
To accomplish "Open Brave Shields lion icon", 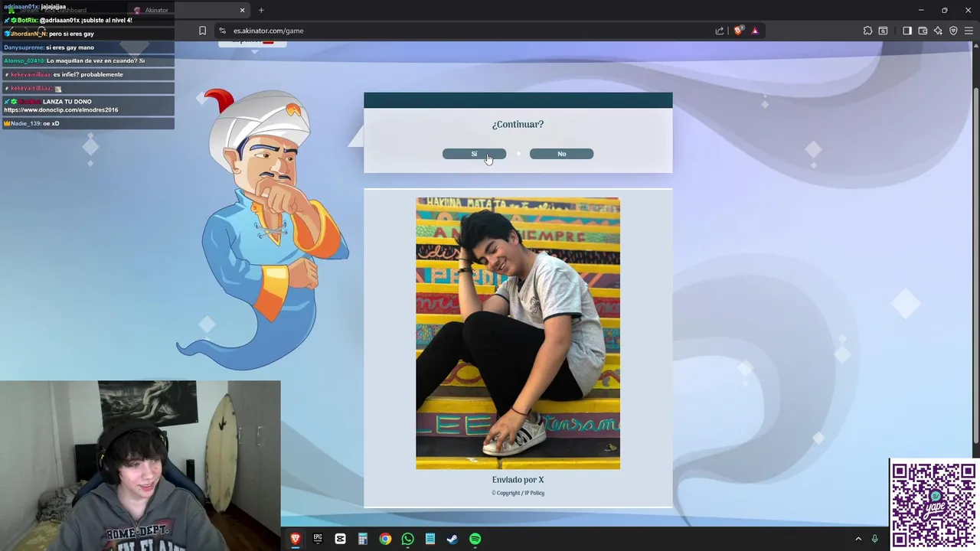I will pyautogui.click(x=738, y=31).
